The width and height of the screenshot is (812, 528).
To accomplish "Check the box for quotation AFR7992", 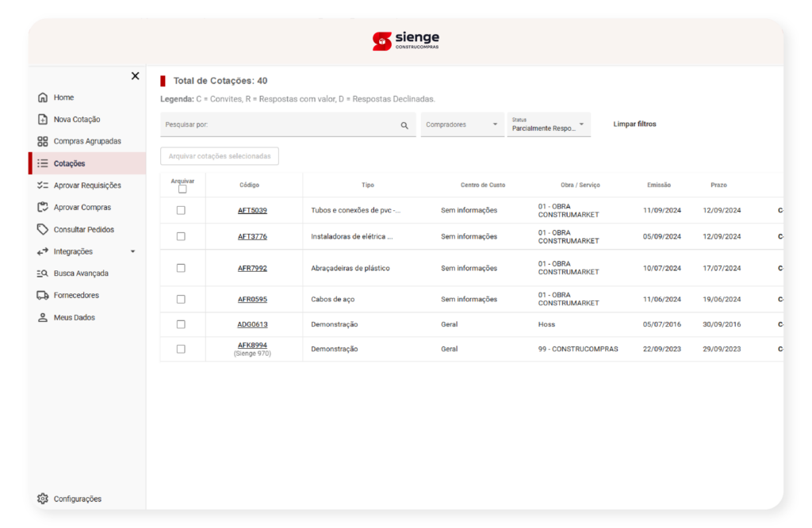I will point(181,268).
